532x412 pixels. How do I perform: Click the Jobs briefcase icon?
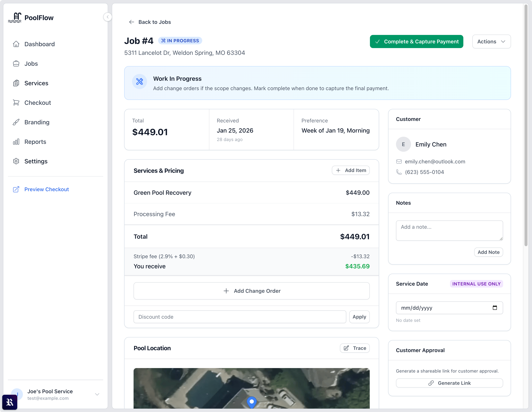tap(16, 63)
